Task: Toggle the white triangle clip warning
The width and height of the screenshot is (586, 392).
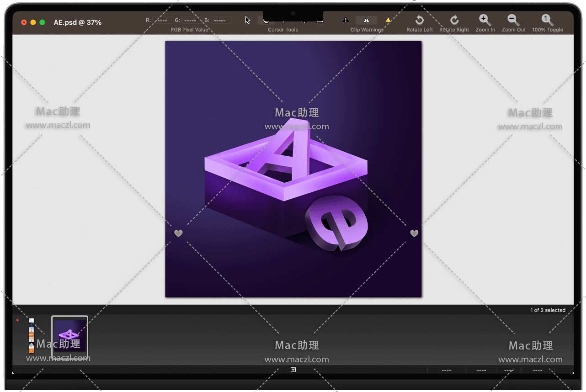Action: [x=367, y=20]
